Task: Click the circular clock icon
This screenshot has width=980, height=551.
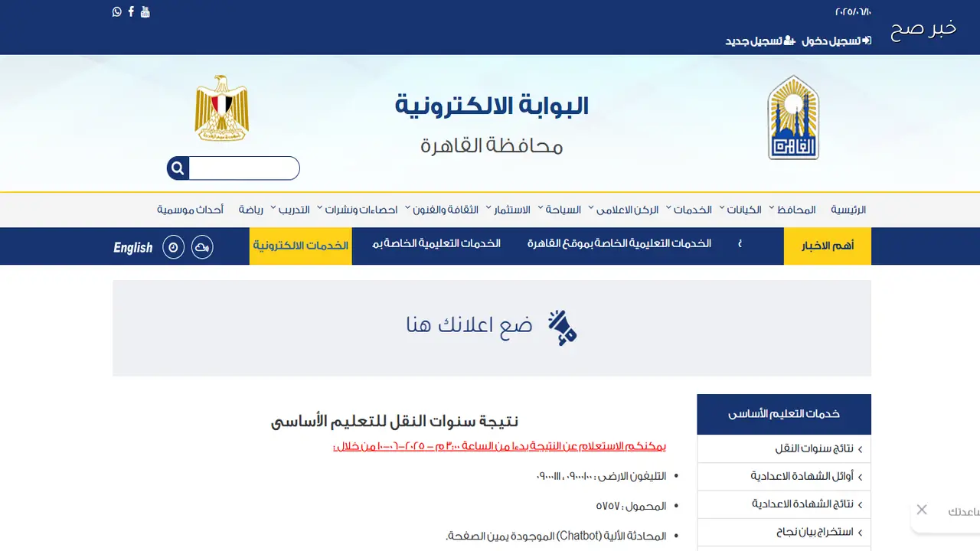Action: coord(174,247)
